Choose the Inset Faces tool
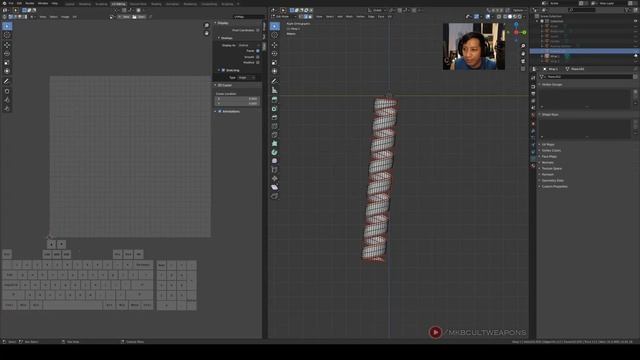 coord(275,109)
